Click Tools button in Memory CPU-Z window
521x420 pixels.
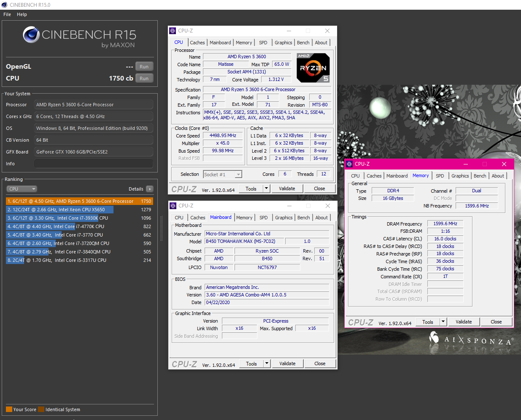pos(428,322)
